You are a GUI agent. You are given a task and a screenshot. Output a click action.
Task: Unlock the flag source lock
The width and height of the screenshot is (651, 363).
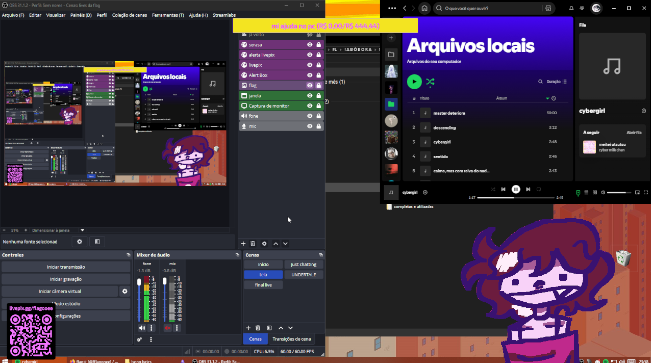(319, 85)
